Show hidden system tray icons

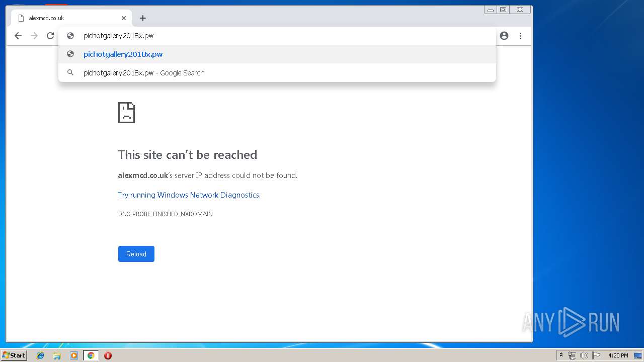pos(561,355)
